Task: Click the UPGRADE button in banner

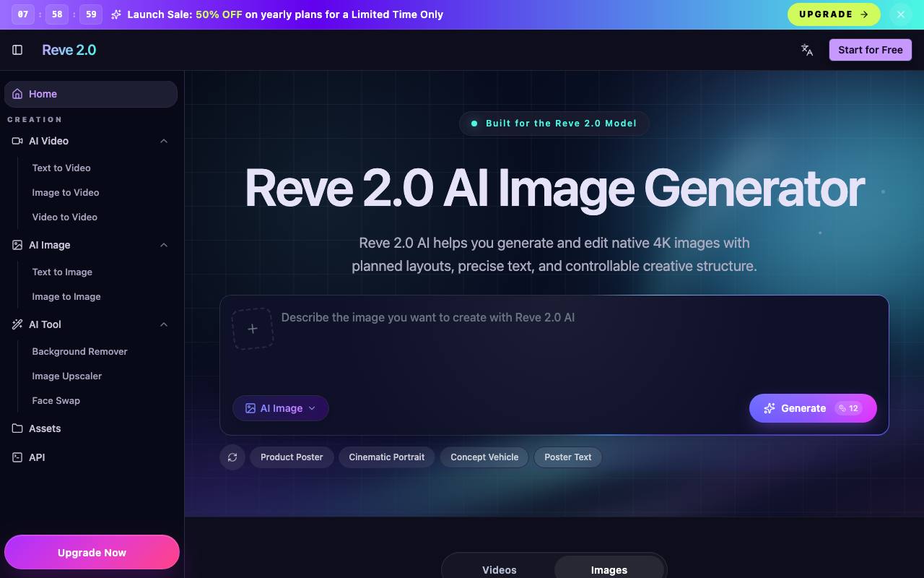Action: click(834, 14)
